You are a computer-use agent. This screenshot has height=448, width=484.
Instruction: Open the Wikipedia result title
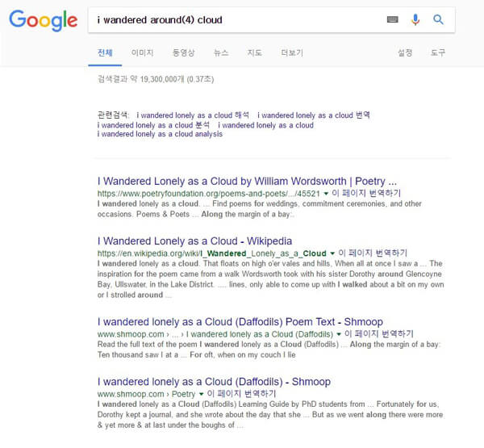[194, 241]
